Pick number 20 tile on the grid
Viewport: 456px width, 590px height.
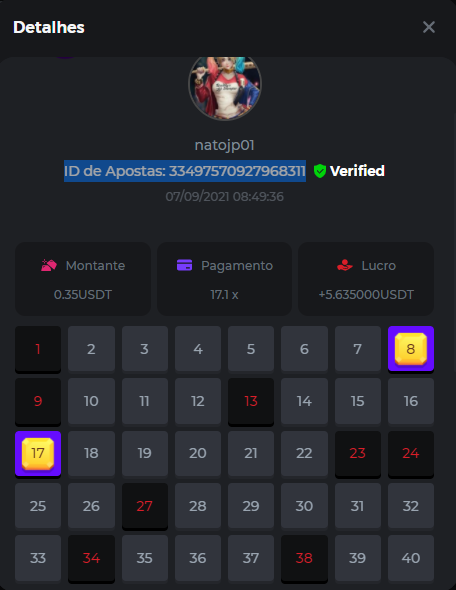pos(198,453)
